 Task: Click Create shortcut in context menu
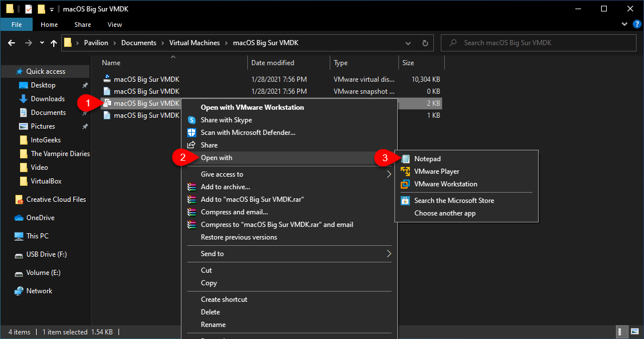[x=289, y=300]
